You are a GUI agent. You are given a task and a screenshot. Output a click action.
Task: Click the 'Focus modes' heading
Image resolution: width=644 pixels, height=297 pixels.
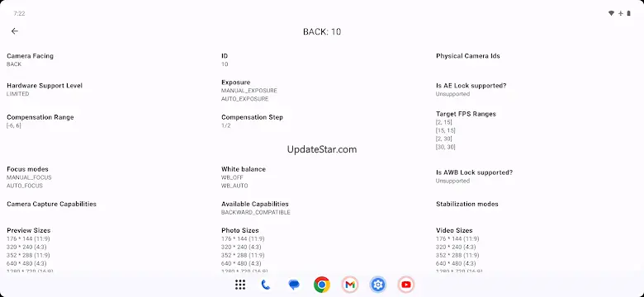click(x=27, y=169)
